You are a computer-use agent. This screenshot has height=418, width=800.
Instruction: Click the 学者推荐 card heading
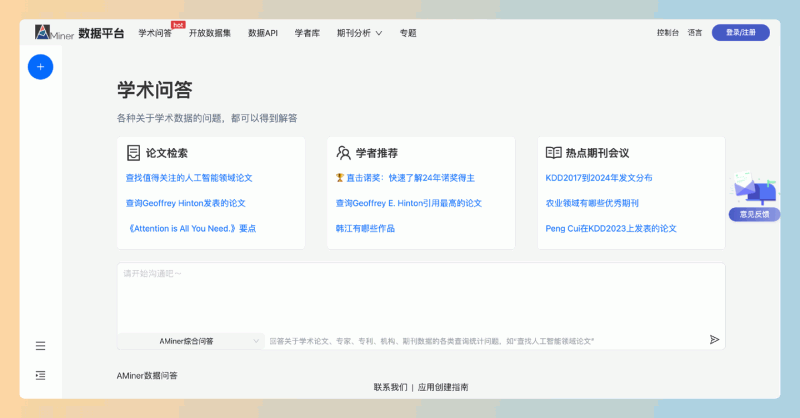click(377, 153)
